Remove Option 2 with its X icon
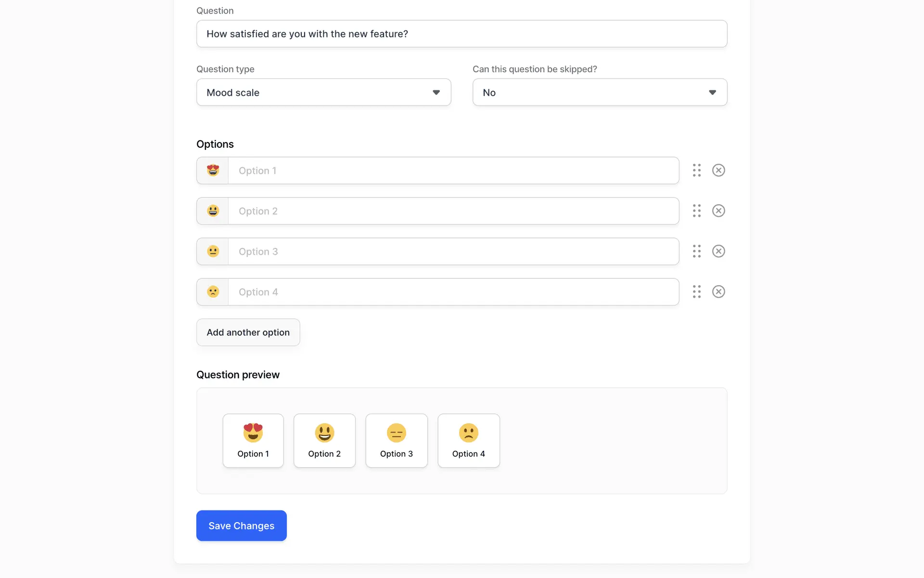The image size is (924, 578). (719, 211)
